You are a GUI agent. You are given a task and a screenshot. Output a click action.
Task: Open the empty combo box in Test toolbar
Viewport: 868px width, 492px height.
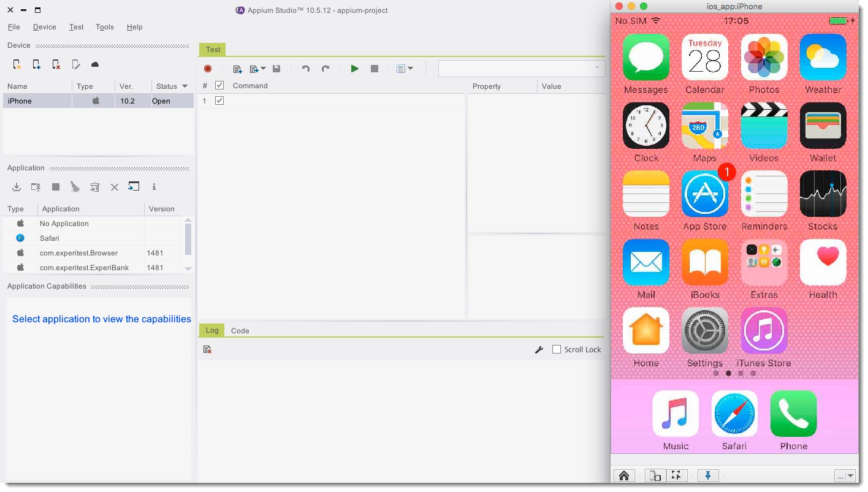pos(522,69)
